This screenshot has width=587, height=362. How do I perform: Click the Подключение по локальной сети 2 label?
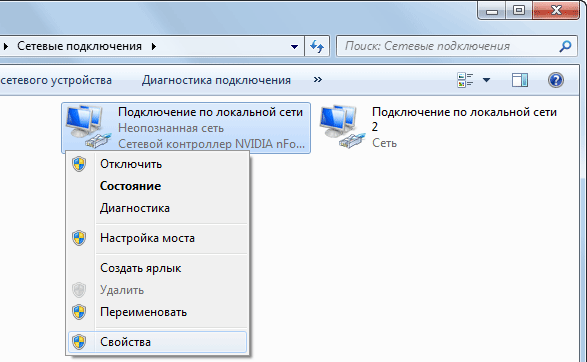pos(464,119)
